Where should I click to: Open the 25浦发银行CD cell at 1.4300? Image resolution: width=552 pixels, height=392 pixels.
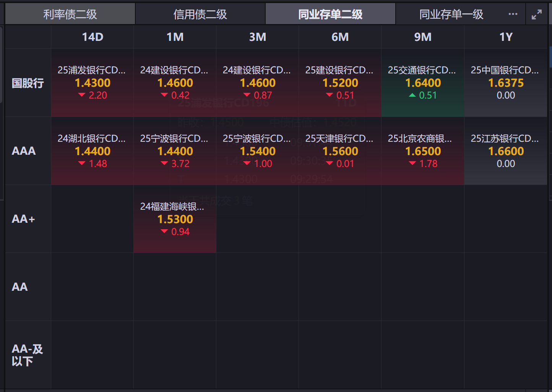click(92, 83)
